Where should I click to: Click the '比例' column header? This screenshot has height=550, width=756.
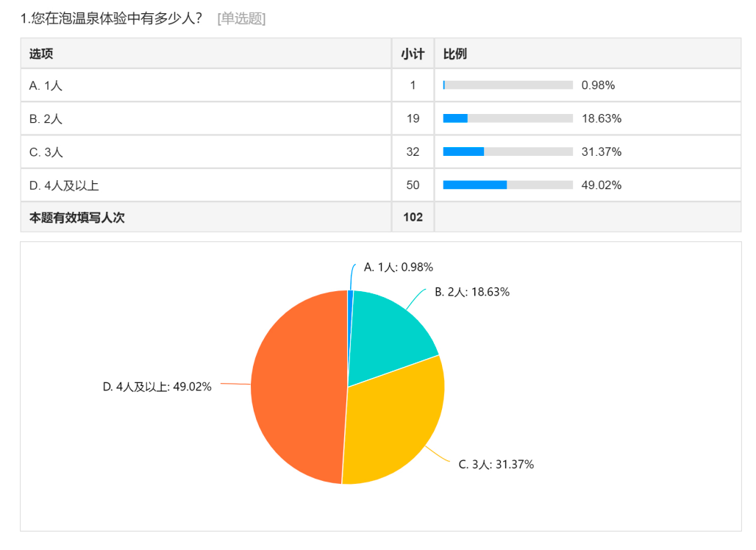tap(454, 54)
